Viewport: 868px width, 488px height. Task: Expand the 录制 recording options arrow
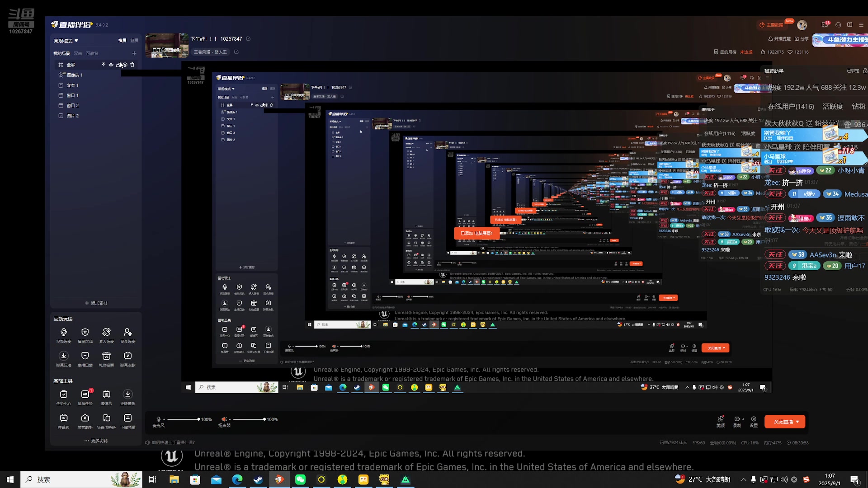coord(743,419)
